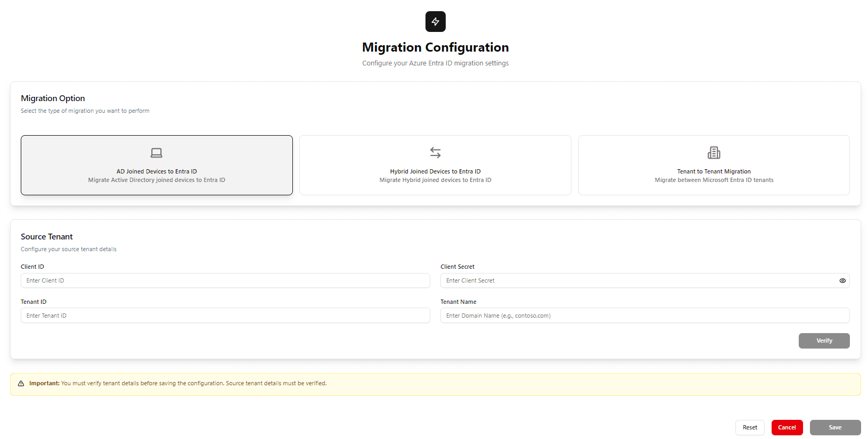
Task: Click 'Migrate Hybrid joined devices to Entra ID' description
Action: pos(435,180)
